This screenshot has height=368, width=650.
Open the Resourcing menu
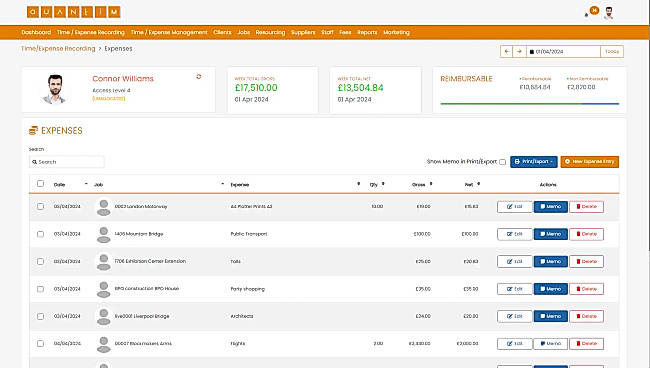tap(270, 32)
